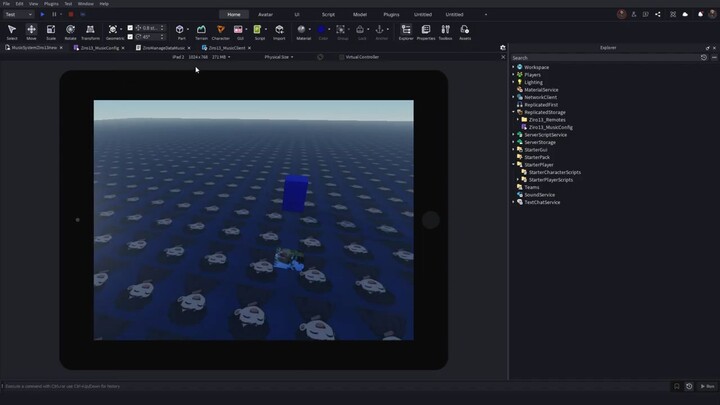Expand the StarterPlayerScripts node
The width and height of the screenshot is (720, 405).
pyautogui.click(x=518, y=180)
